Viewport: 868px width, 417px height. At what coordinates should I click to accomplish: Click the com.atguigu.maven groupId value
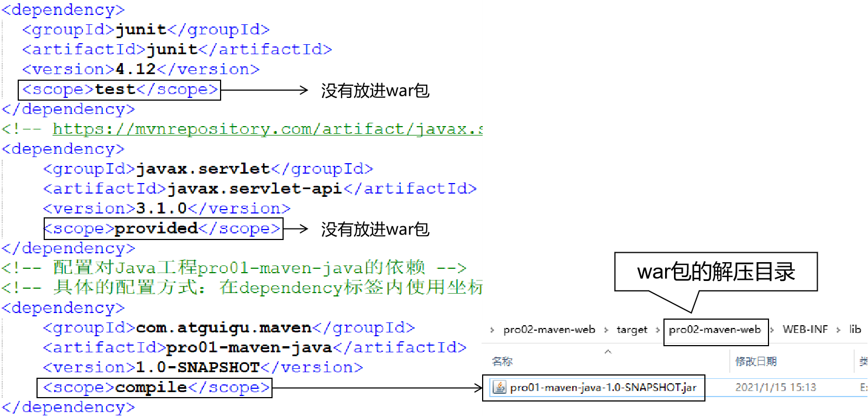point(224,327)
